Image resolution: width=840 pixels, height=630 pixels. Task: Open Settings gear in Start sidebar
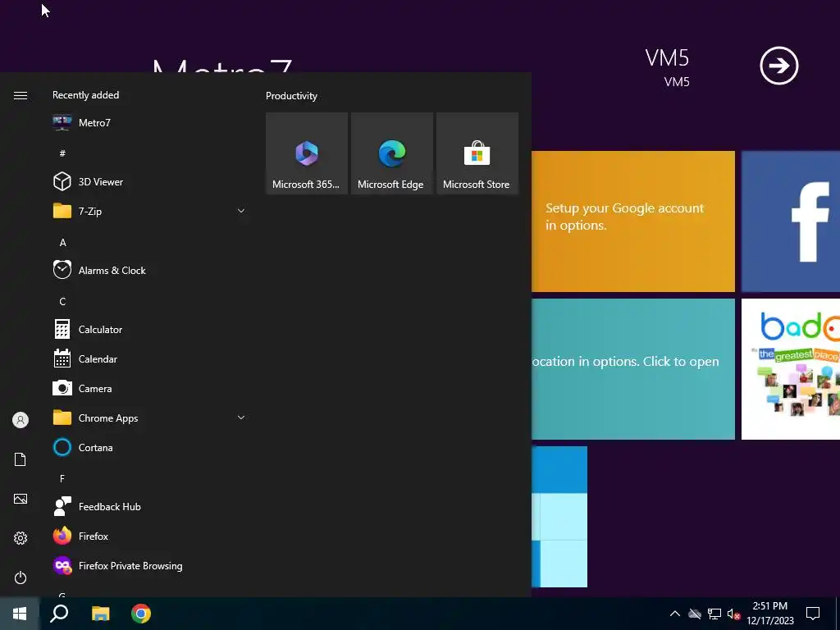tap(21, 538)
